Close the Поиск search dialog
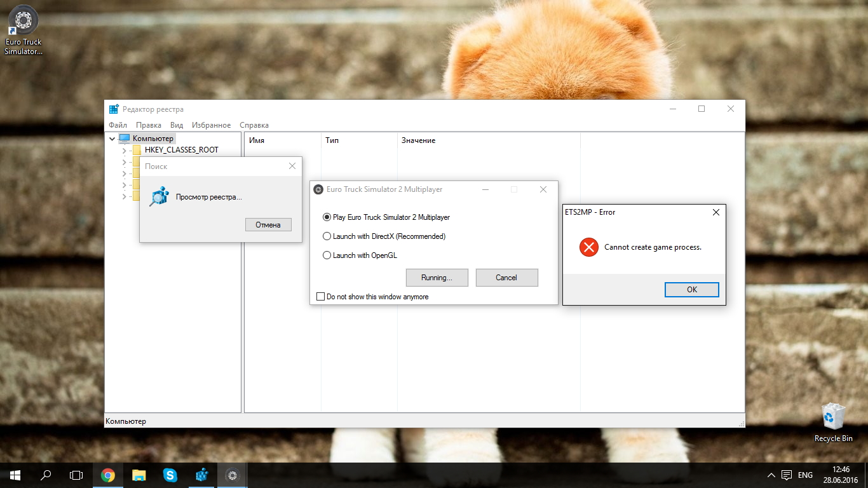Viewport: 868px width, 488px height. [292, 166]
